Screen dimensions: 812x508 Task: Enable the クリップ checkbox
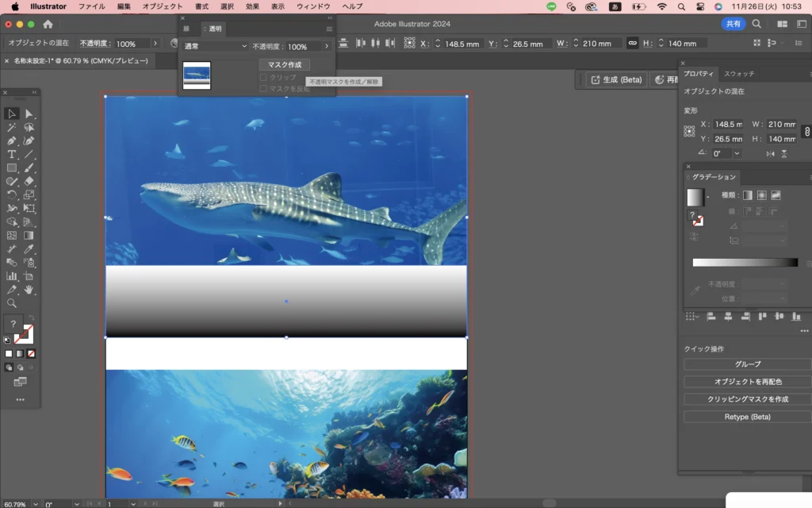click(263, 78)
